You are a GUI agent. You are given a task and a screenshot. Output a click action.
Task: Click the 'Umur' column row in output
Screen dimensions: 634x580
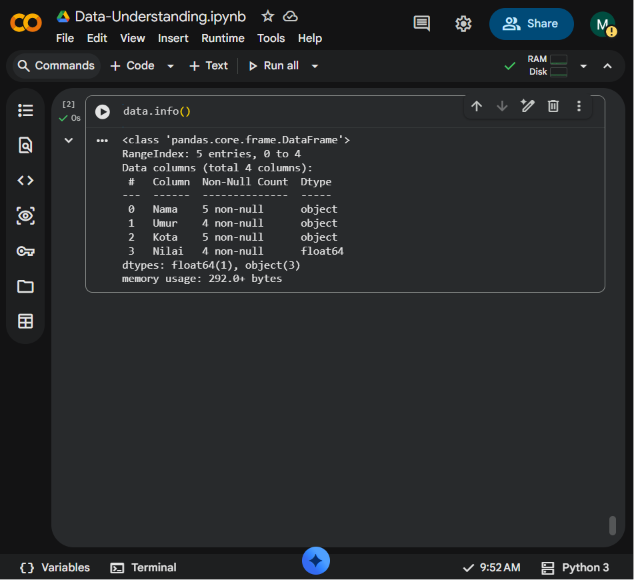[x=232, y=223]
